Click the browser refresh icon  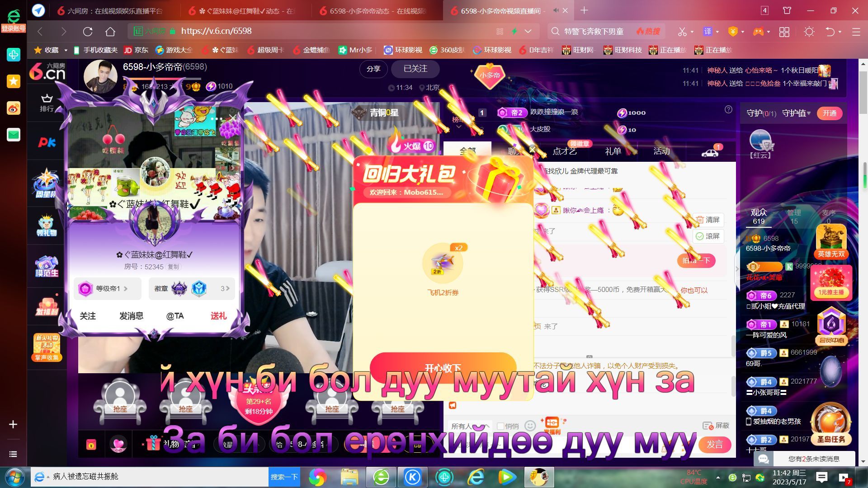click(88, 31)
